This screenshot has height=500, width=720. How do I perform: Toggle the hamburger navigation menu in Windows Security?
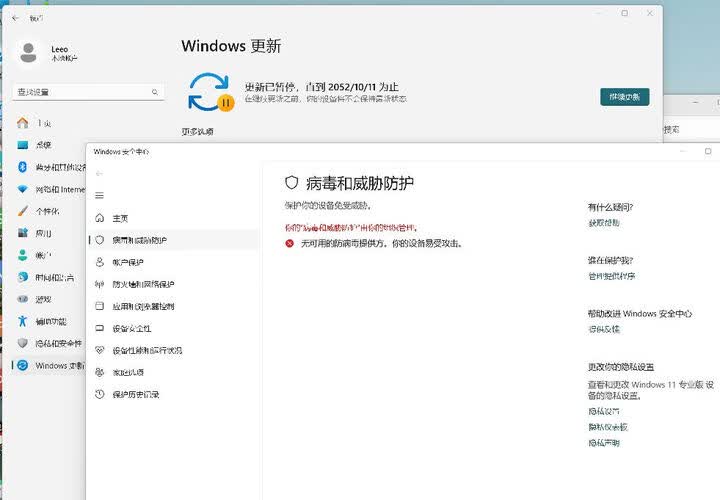pyautogui.click(x=99, y=195)
